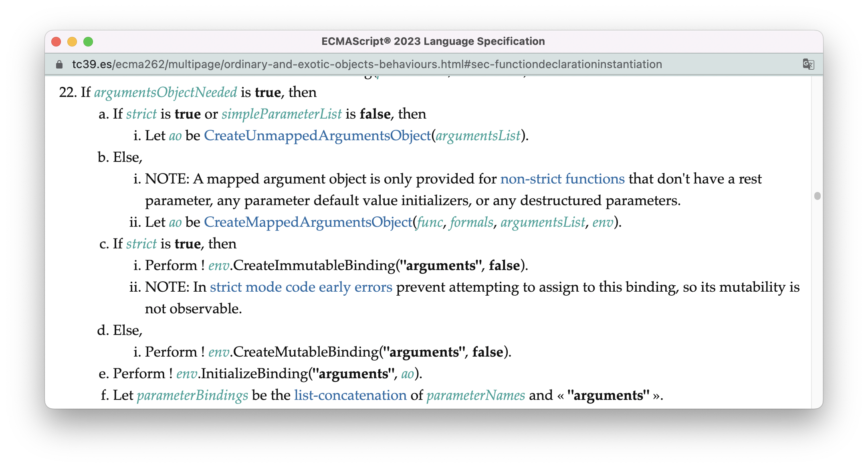Open the CreateUnmappedArgumentsObject link
This screenshot has width=868, height=468.
[x=317, y=135]
